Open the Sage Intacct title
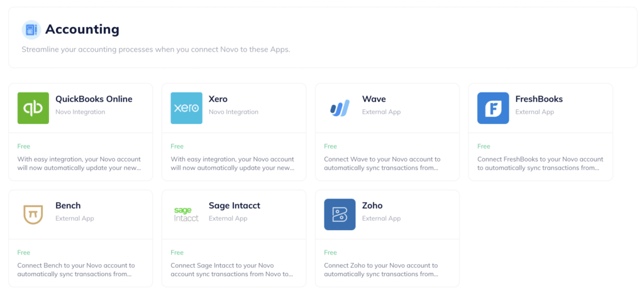 (235, 205)
